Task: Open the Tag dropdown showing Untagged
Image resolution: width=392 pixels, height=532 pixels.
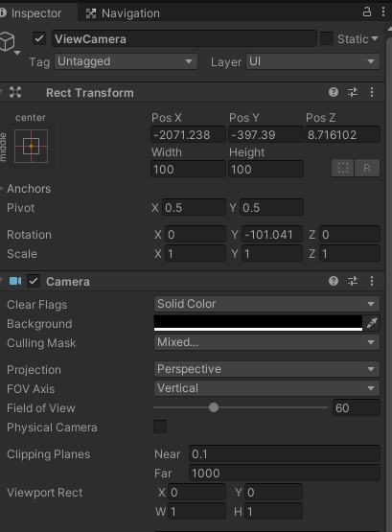Action: (x=126, y=61)
